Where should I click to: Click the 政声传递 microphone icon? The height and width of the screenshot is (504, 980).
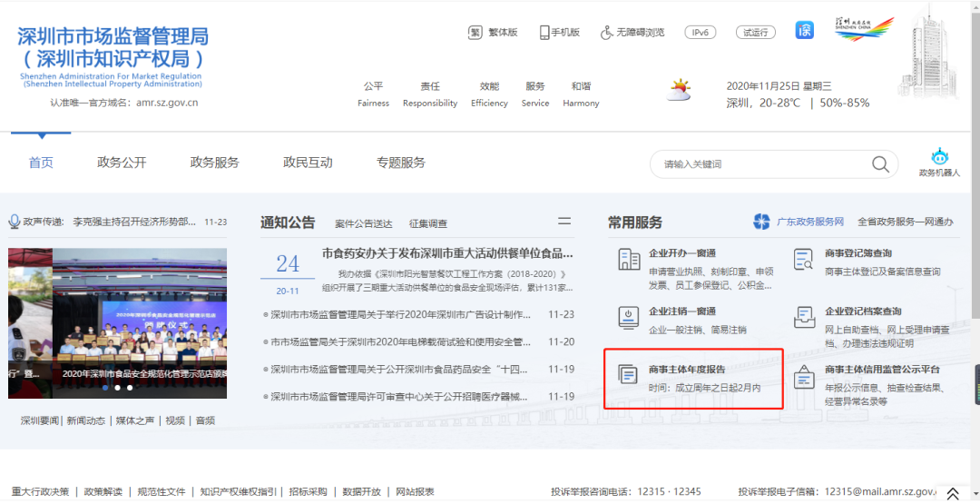[14, 222]
